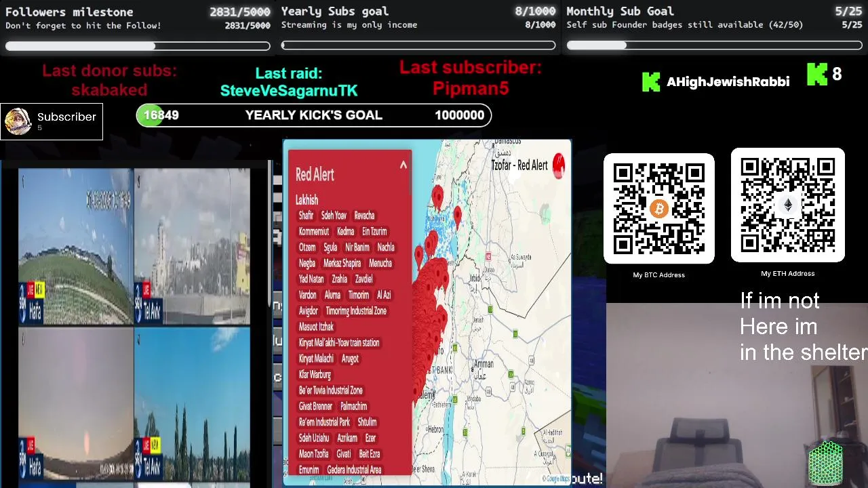Select the Givat Brenner alert tag
Image resolution: width=868 pixels, height=488 pixels.
click(316, 406)
